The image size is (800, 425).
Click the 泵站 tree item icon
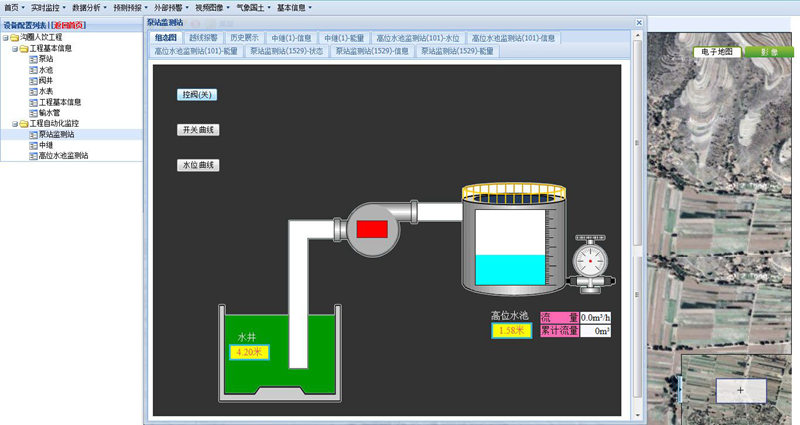(33, 59)
